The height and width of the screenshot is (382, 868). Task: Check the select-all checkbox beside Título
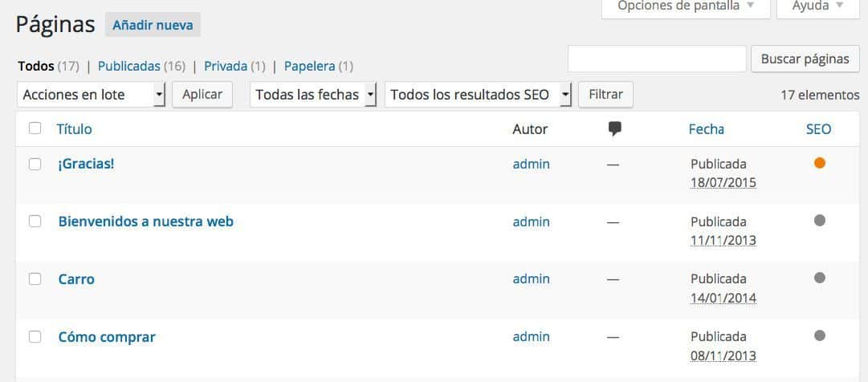pos(35,128)
